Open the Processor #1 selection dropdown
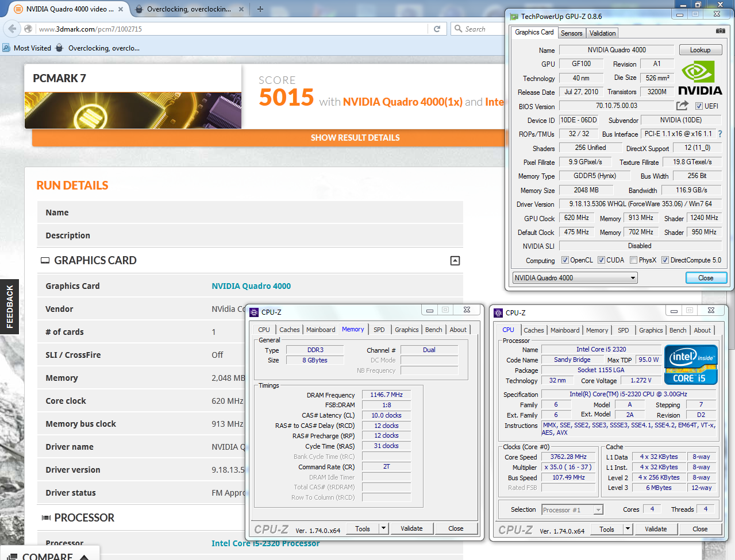This screenshot has height=560, width=735. coord(572,510)
